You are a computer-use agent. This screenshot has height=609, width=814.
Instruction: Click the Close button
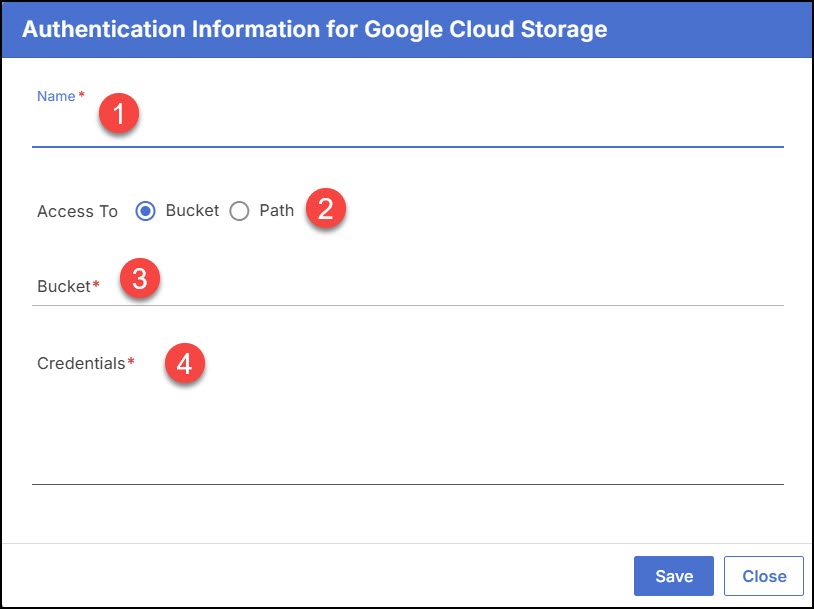click(x=764, y=576)
